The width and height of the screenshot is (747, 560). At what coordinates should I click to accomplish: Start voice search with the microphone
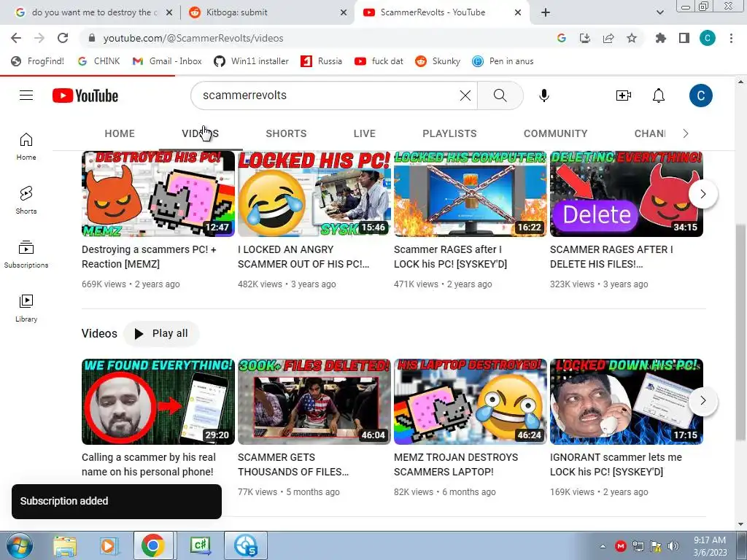coord(544,96)
